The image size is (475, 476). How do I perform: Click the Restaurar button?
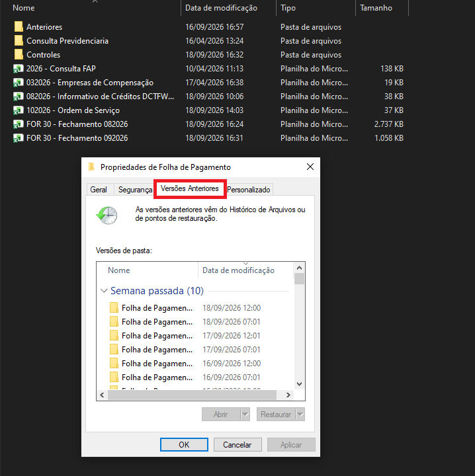276,415
